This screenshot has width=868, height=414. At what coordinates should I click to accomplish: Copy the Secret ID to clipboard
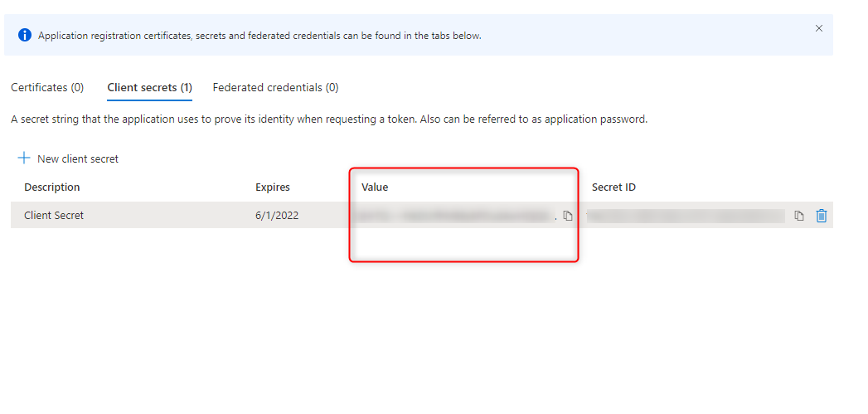click(799, 216)
